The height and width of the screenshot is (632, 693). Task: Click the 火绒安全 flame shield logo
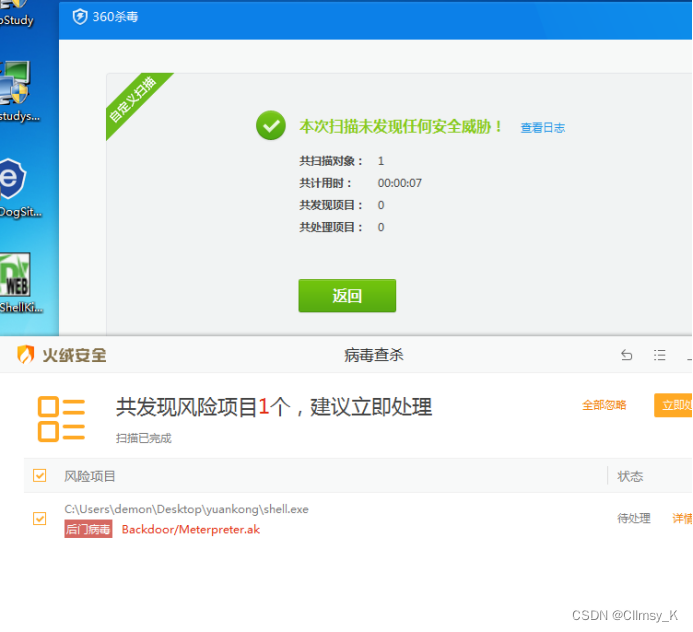tap(25, 354)
